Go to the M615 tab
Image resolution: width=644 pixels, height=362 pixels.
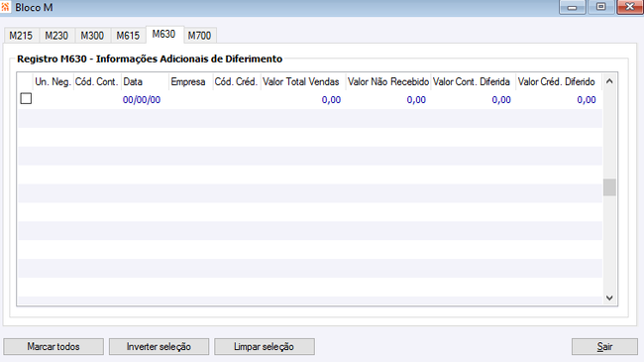128,36
